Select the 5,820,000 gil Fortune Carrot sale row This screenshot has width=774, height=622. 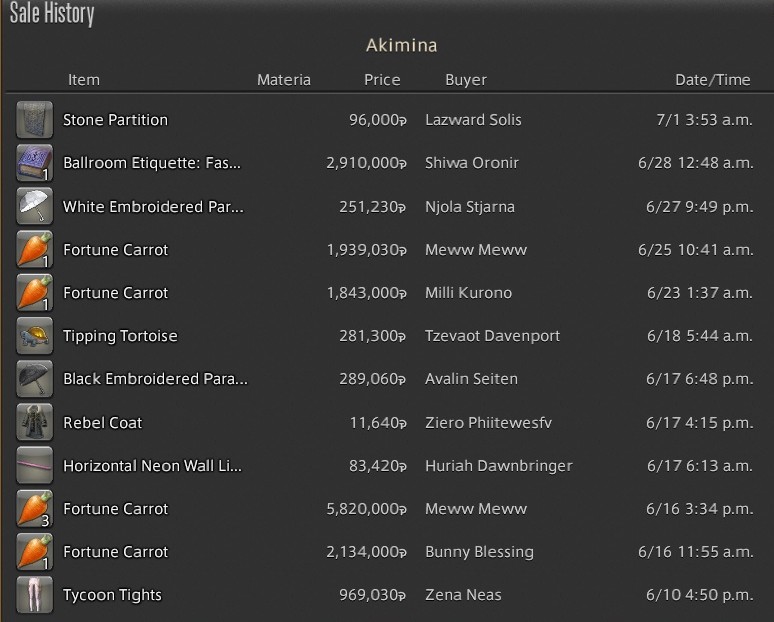pos(385,509)
